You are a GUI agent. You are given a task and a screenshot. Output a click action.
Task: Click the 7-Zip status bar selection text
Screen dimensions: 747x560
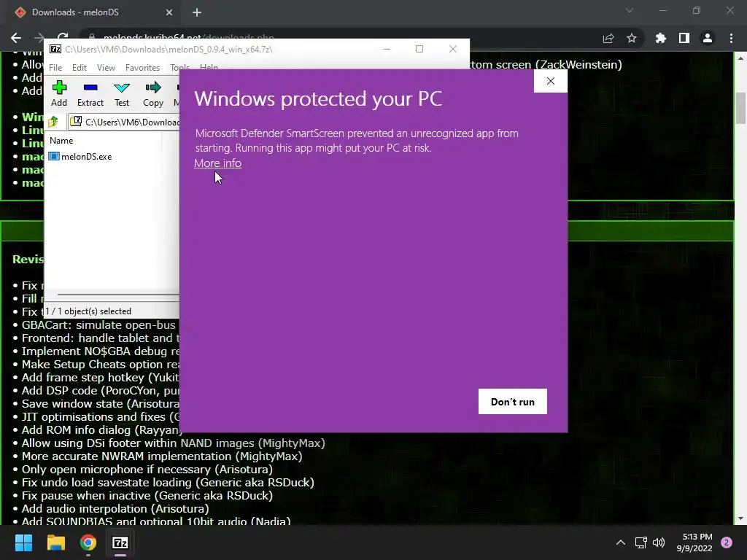[88, 311]
